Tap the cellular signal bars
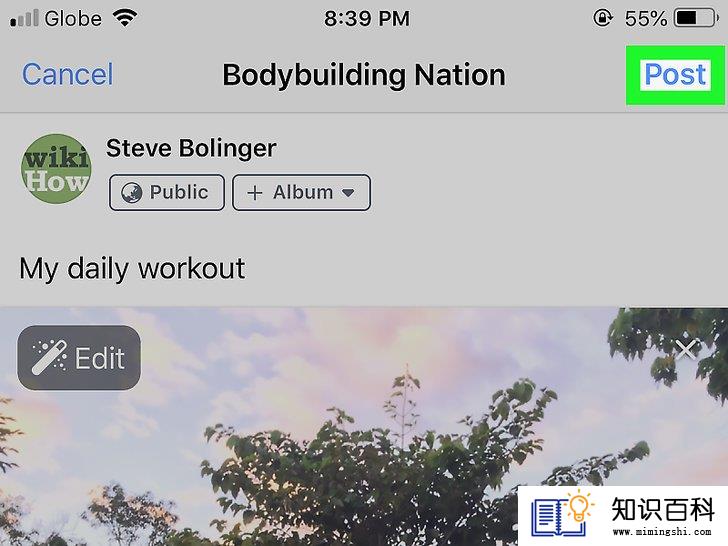 tap(24, 19)
